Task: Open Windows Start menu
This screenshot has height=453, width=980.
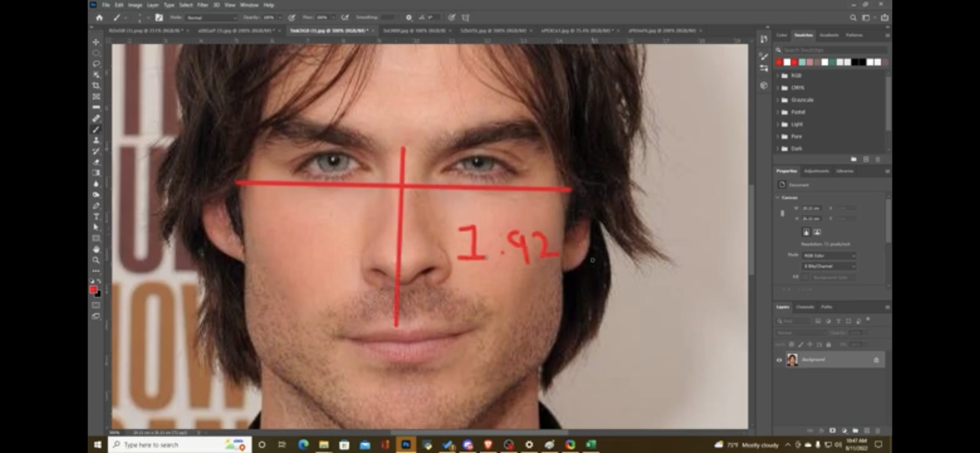Action: (x=98, y=445)
